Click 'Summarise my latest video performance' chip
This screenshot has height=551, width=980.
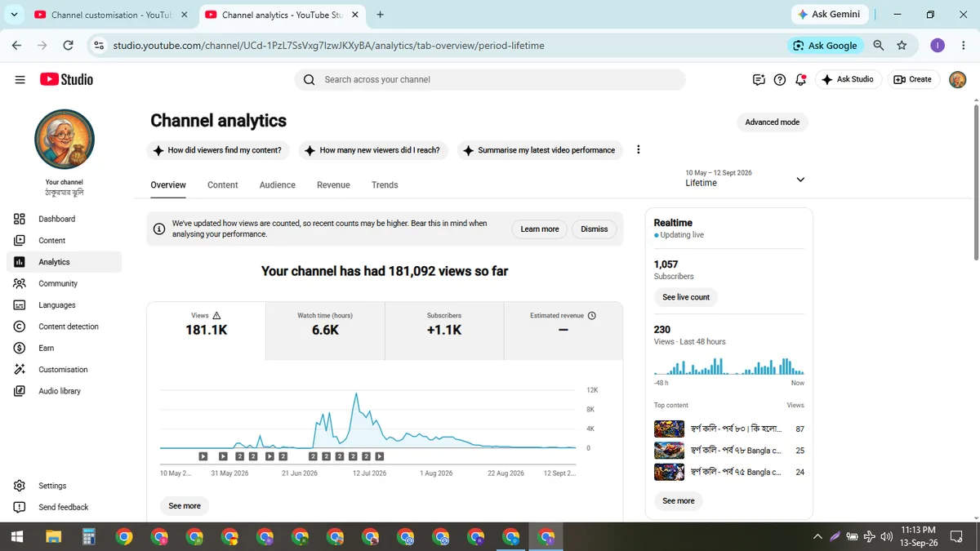click(x=539, y=150)
